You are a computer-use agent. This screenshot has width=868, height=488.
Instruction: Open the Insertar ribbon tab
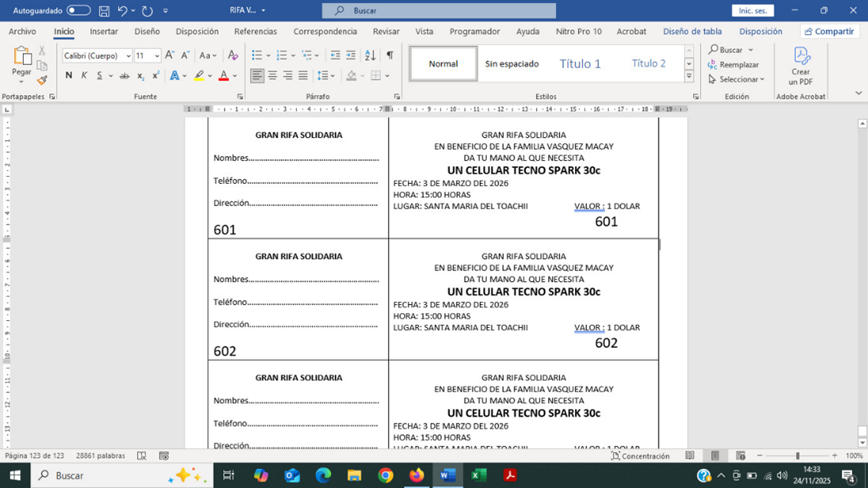coord(104,31)
